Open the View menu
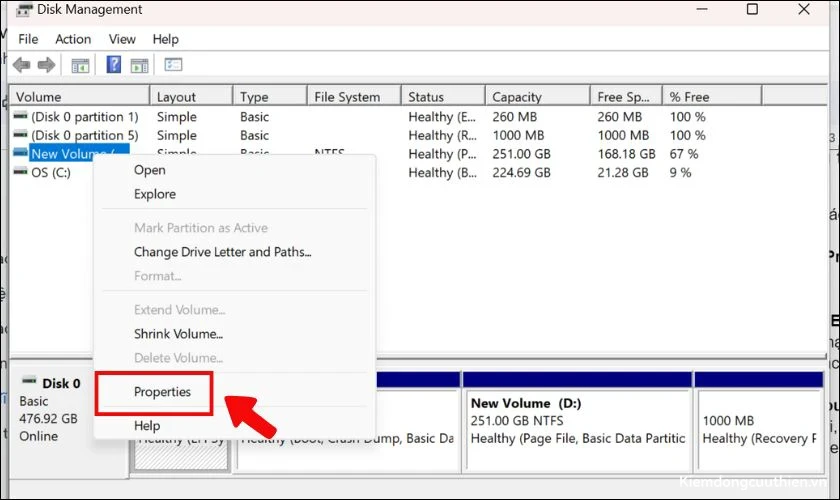The height and width of the screenshot is (500, 840). click(x=122, y=39)
